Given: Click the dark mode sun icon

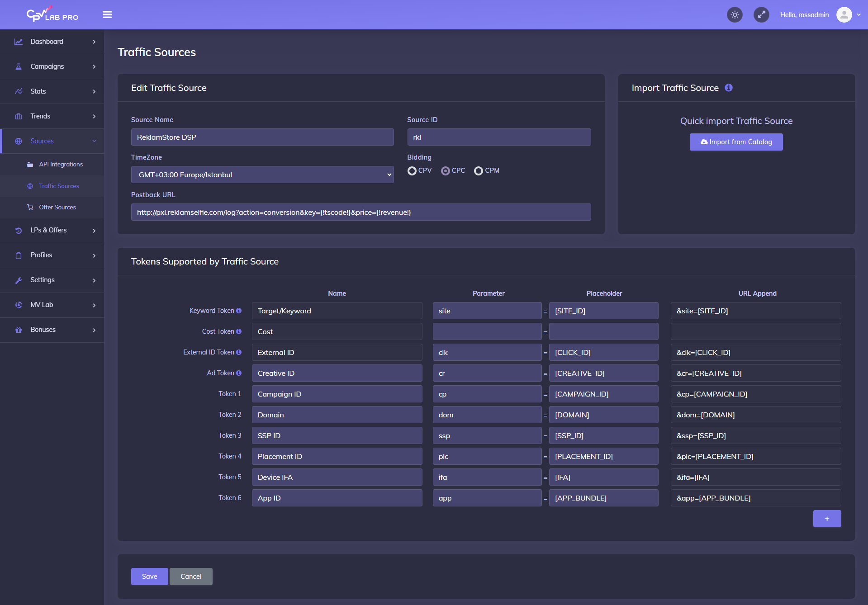Looking at the screenshot, I should coord(734,14).
